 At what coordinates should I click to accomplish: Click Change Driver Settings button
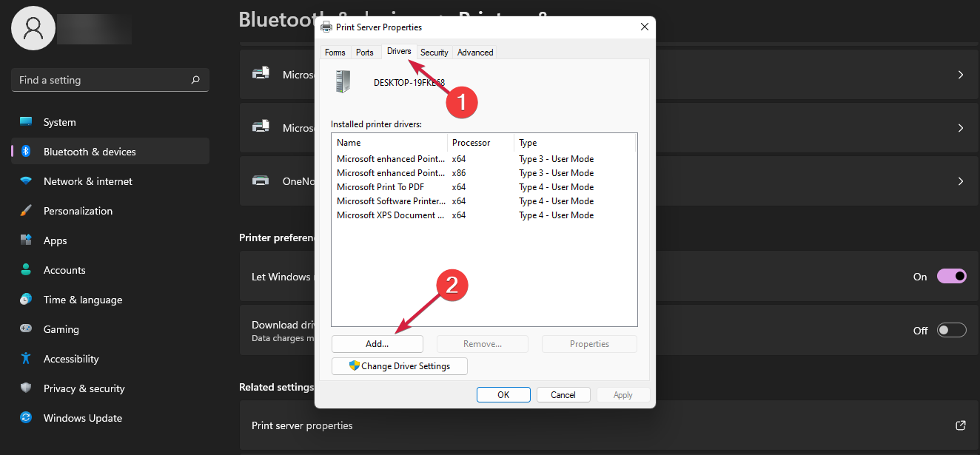point(400,366)
